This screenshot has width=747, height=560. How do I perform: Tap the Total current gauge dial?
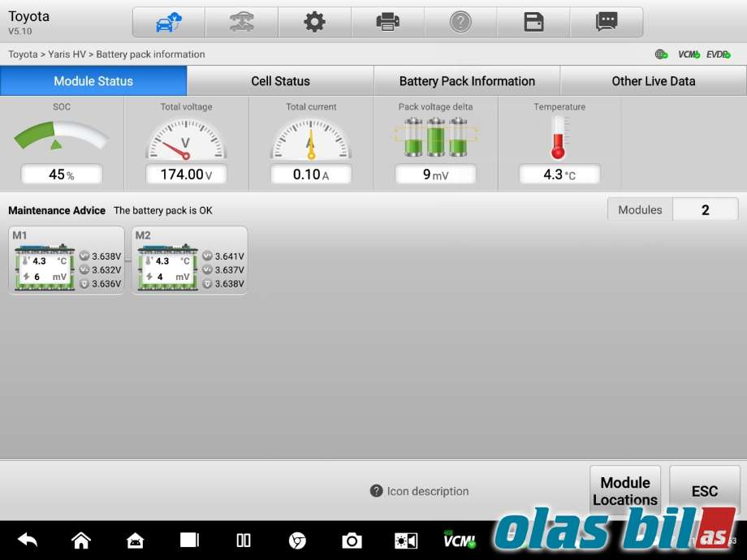point(311,139)
